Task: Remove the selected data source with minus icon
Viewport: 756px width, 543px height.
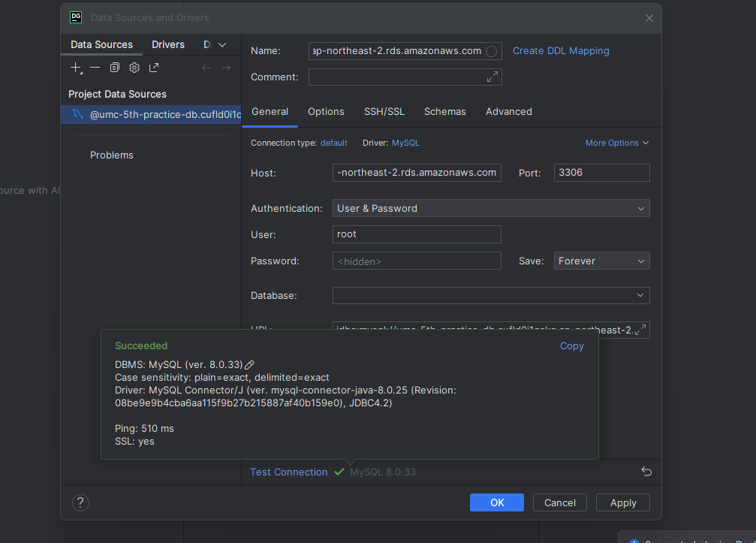Action: click(95, 68)
